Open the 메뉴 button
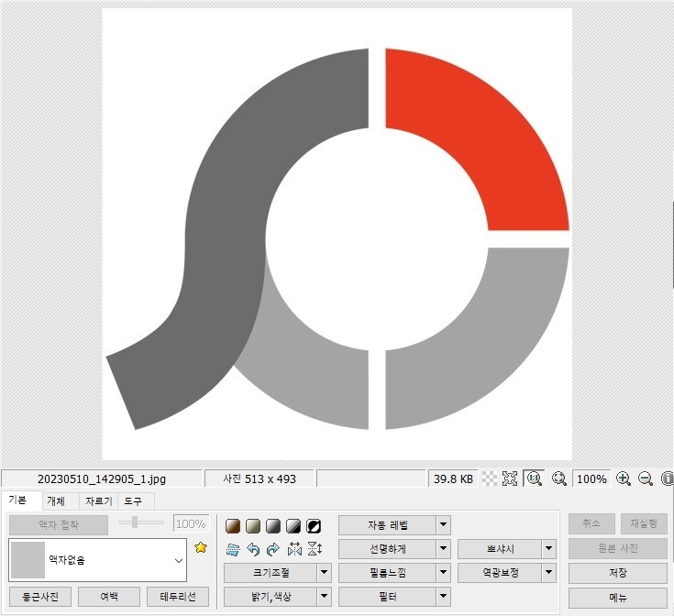674x616 pixels. tap(618, 598)
